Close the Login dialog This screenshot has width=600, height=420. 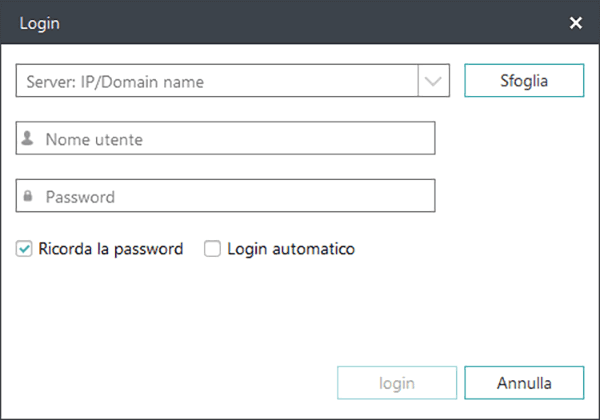point(576,23)
